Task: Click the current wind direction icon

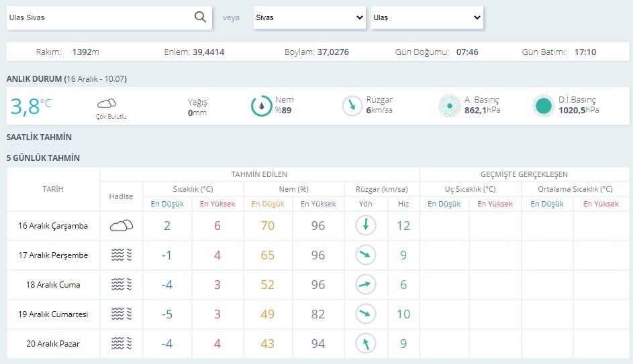Action: click(x=352, y=106)
